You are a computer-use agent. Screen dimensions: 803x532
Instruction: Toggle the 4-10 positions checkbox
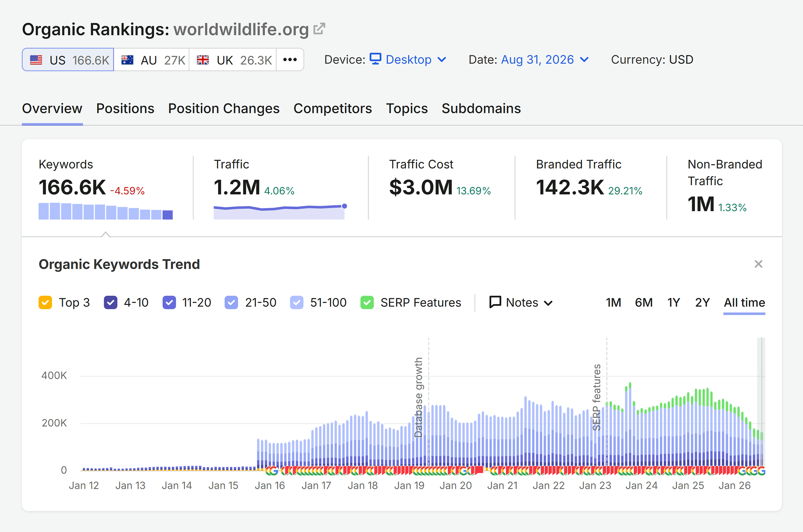click(x=110, y=302)
